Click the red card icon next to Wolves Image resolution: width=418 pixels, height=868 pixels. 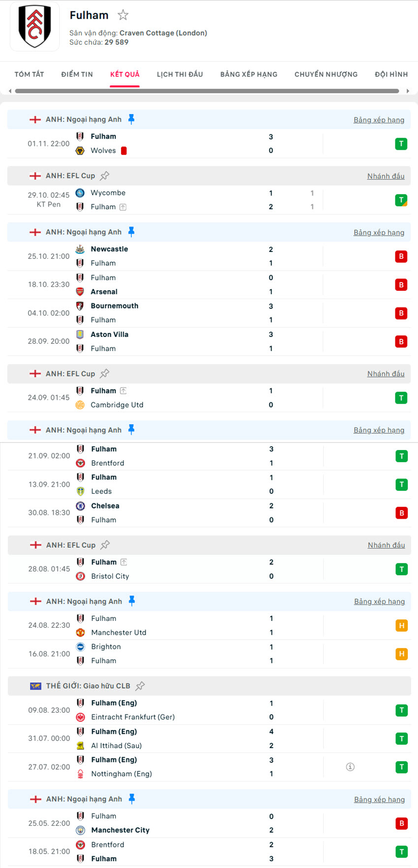[x=123, y=151]
